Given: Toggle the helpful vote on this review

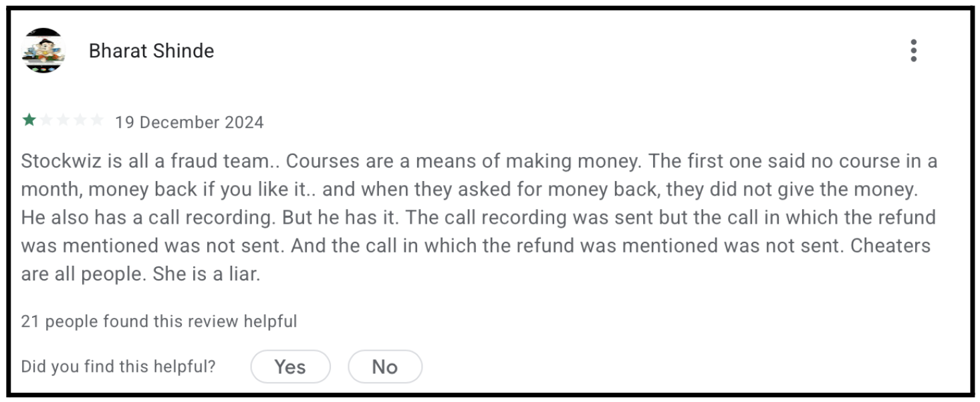Looking at the screenshot, I should click(290, 366).
